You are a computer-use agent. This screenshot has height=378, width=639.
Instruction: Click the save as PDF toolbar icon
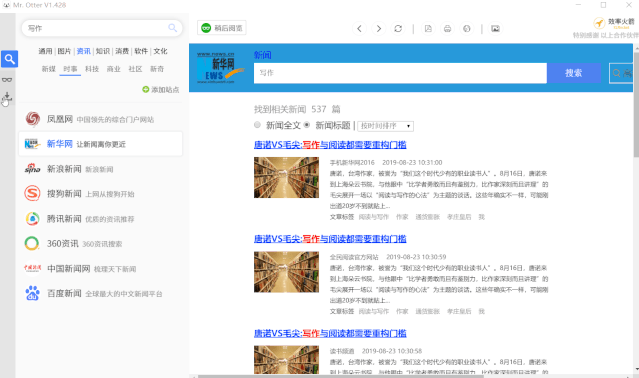tap(428, 29)
